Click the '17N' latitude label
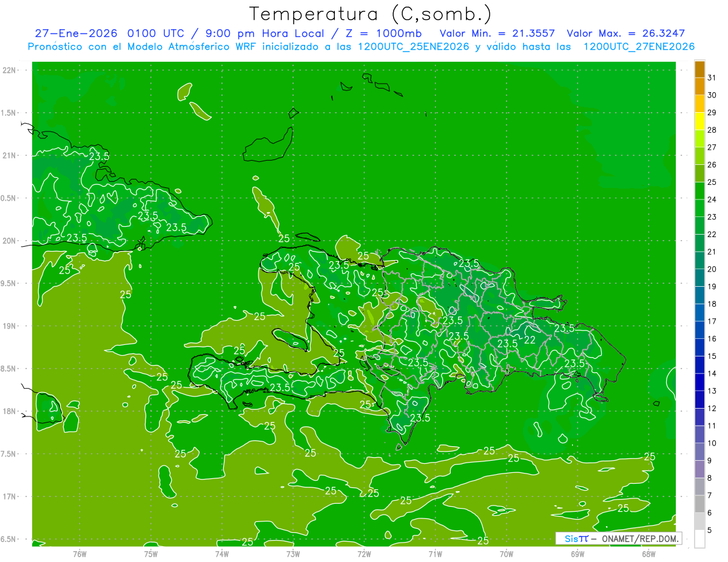 click(10, 497)
